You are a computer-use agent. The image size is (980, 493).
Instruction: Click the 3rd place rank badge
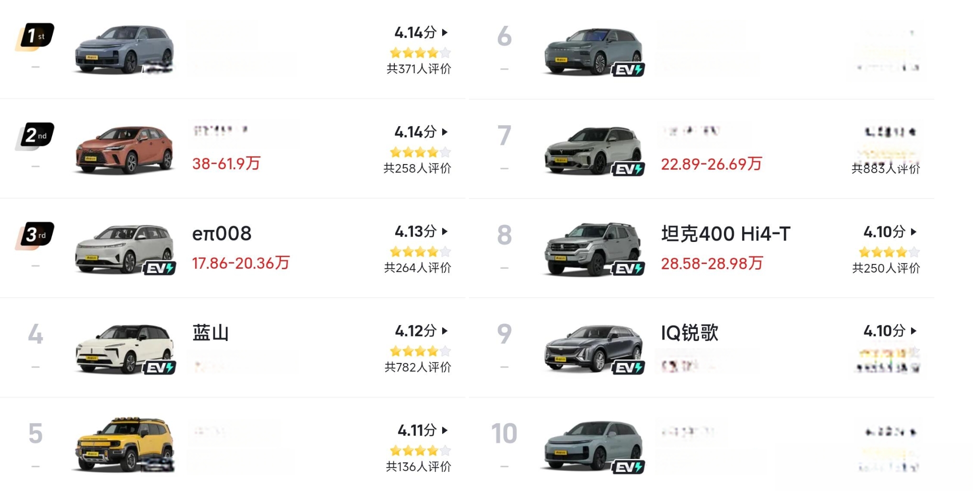point(34,235)
